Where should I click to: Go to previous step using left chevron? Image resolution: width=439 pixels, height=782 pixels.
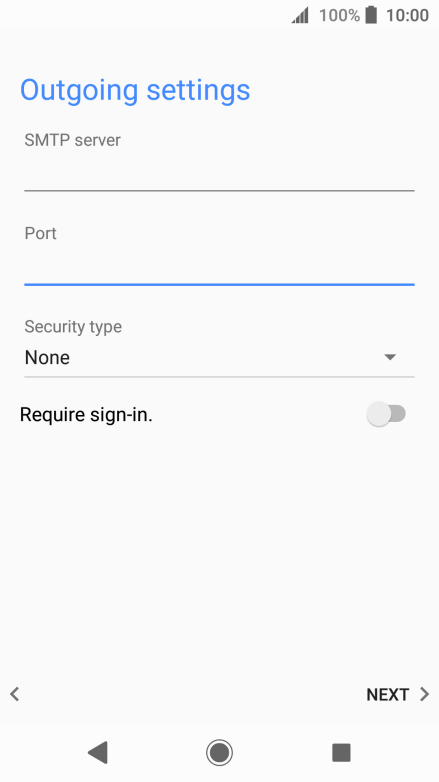click(14, 694)
